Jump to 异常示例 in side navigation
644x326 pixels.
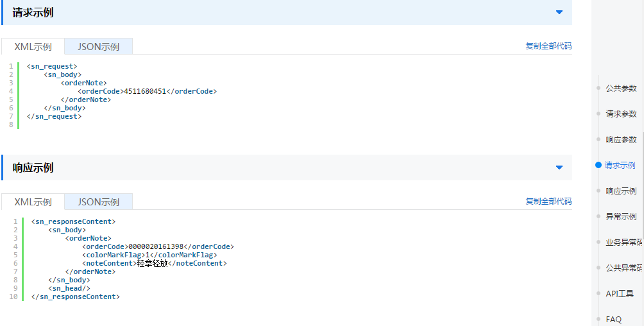coord(621,217)
